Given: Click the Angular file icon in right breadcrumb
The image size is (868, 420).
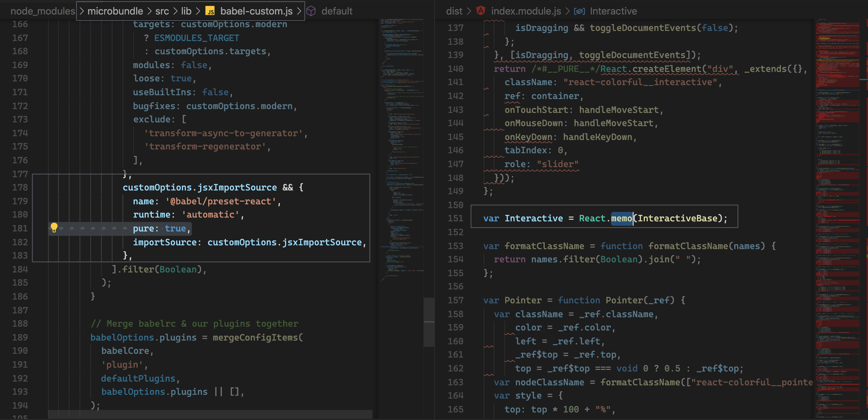Looking at the screenshot, I should point(481,11).
